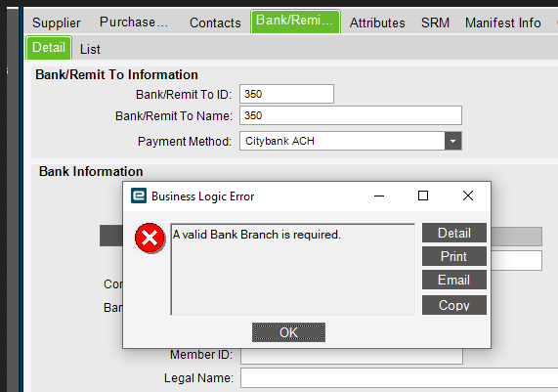Image resolution: width=558 pixels, height=392 pixels.
Task: Switch to the Manifest Info tab
Action: 502,22
